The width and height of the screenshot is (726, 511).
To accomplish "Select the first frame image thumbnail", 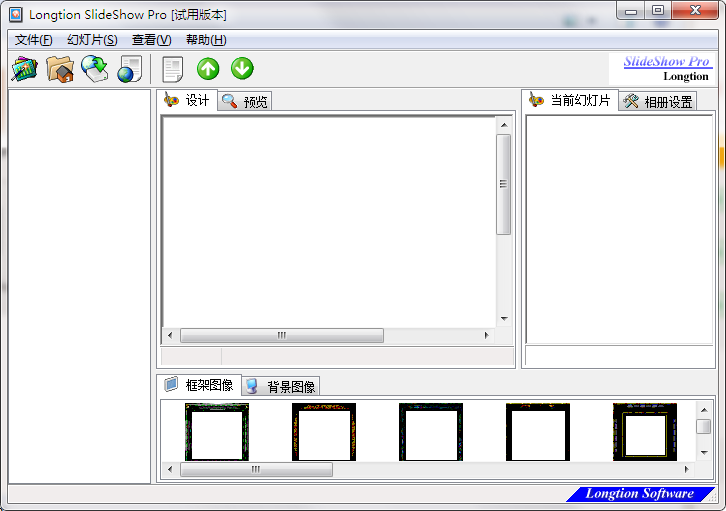I will click(x=217, y=432).
